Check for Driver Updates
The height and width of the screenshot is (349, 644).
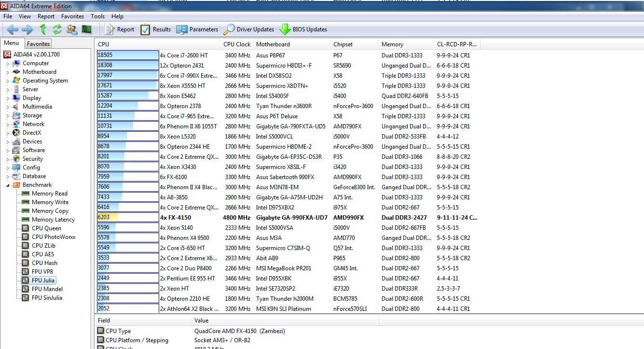pyautogui.click(x=248, y=29)
